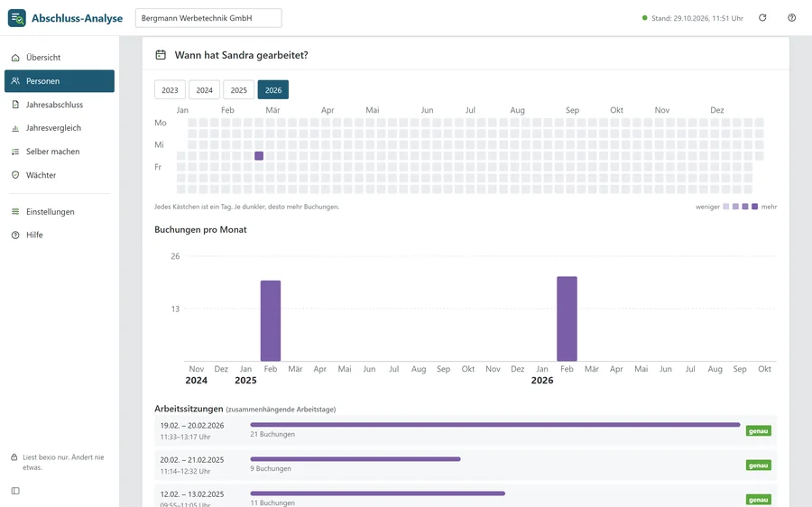Switch heatmap to year 2024
The height and width of the screenshot is (507, 812).
[204, 89]
